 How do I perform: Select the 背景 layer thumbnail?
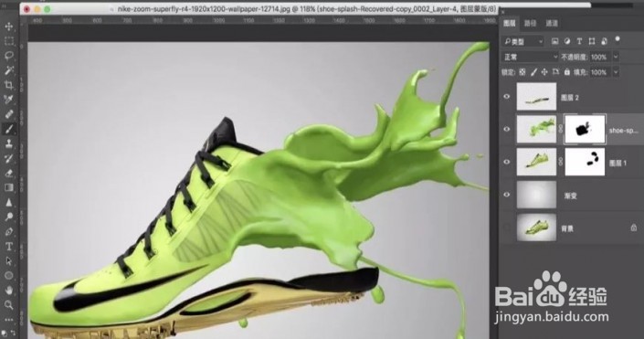tap(536, 228)
